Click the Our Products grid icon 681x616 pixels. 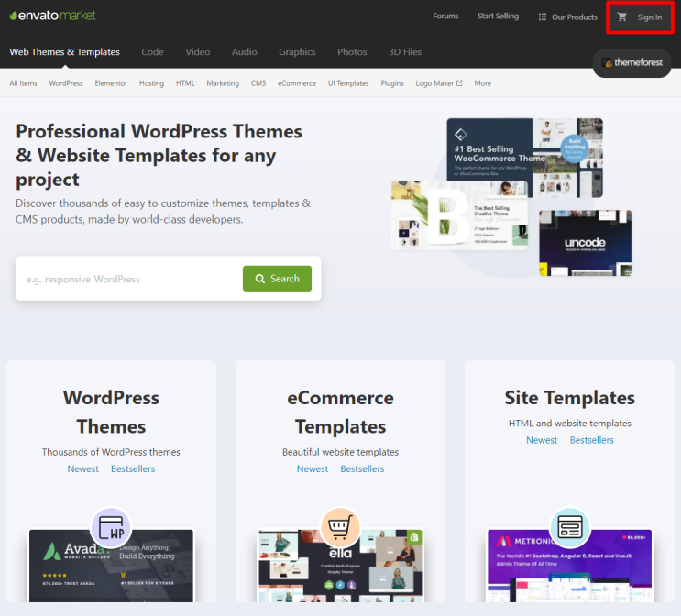pos(542,16)
